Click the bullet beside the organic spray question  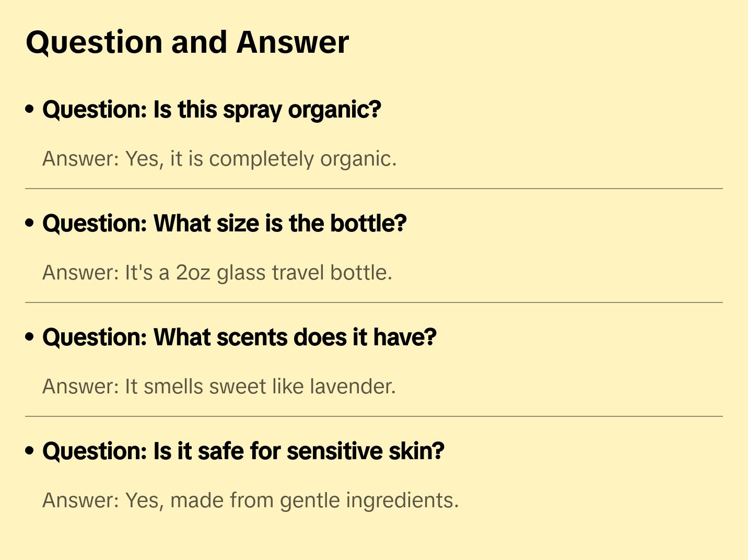[x=30, y=110]
